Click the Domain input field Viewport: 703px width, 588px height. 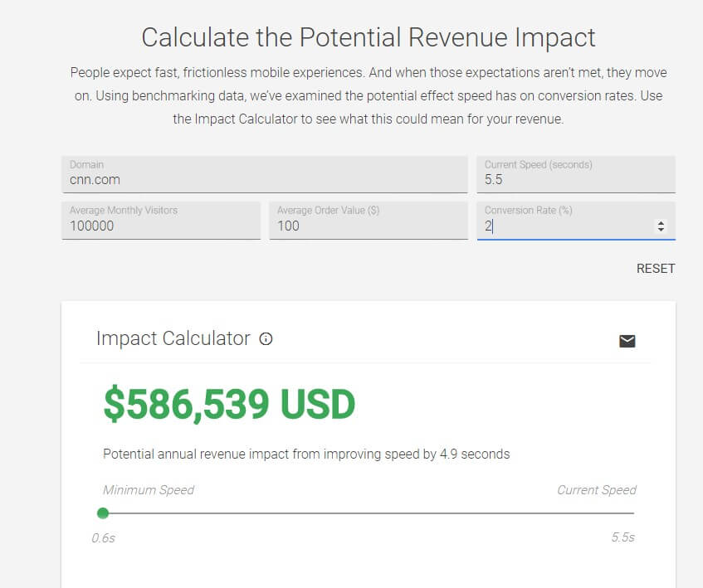(x=264, y=179)
